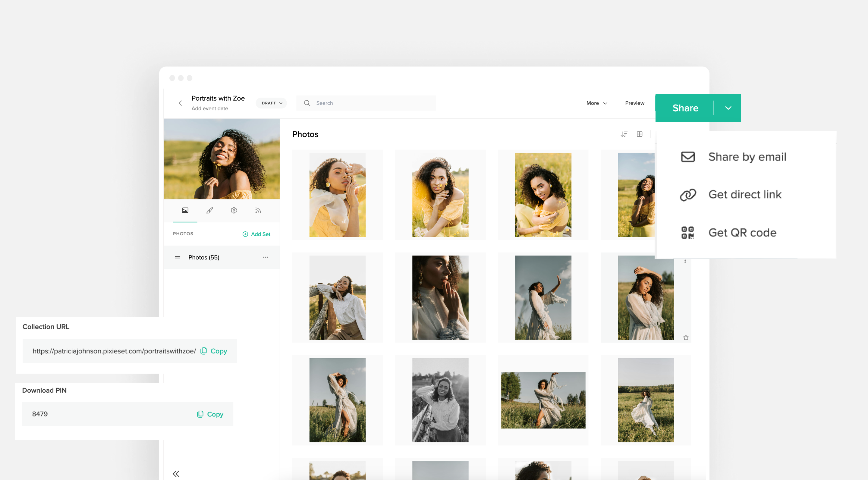Open the More dropdown menu
Screen dimensions: 868x480
coord(597,103)
